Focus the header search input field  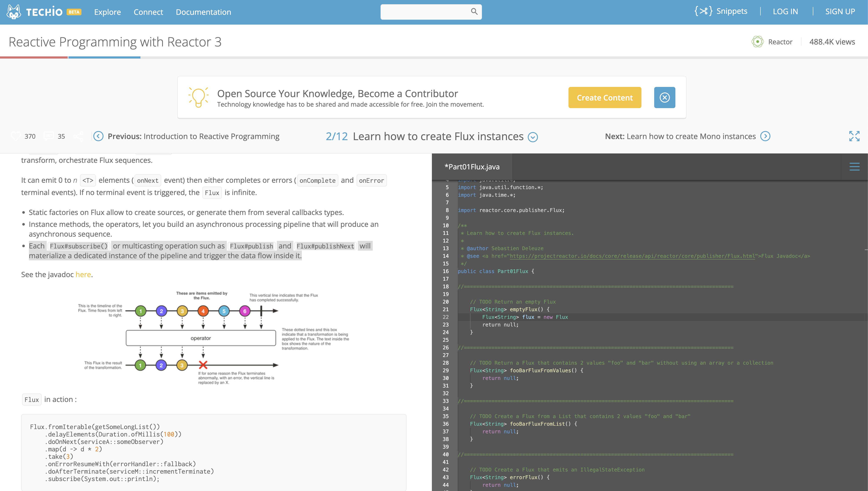tap(424, 12)
